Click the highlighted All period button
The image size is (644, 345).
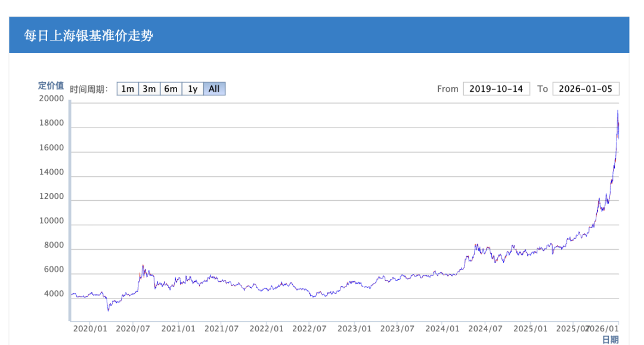[214, 89]
